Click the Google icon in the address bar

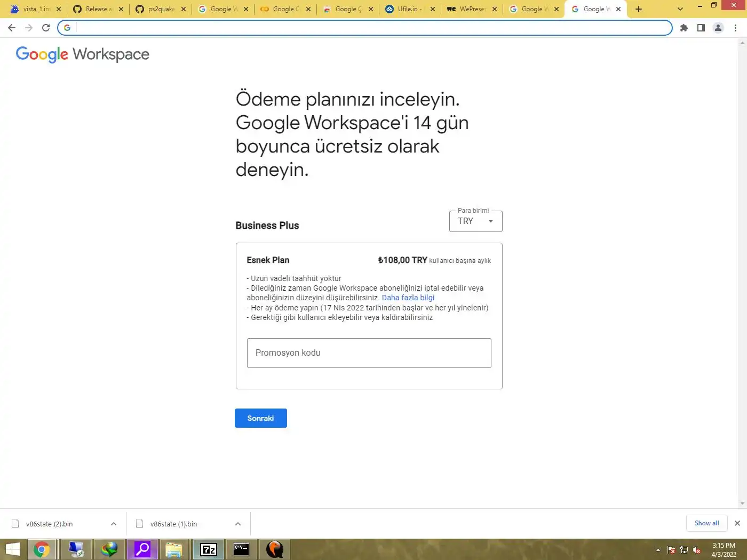pyautogui.click(x=67, y=28)
